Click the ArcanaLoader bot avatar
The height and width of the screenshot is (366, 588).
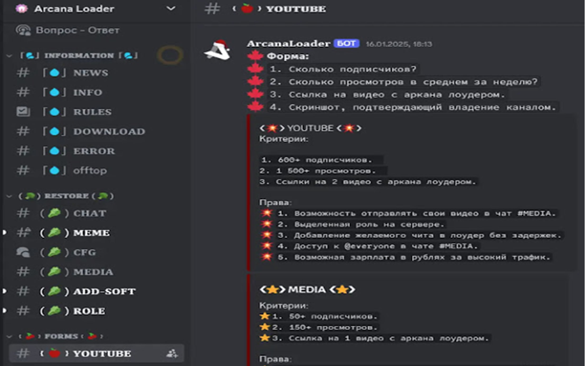(x=218, y=50)
